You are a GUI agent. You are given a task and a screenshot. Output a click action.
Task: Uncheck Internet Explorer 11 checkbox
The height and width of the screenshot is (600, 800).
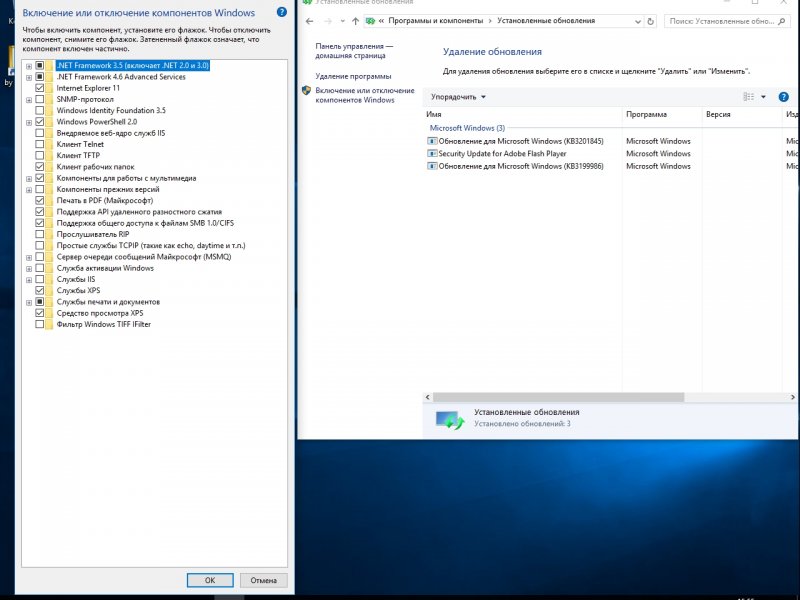(39, 88)
